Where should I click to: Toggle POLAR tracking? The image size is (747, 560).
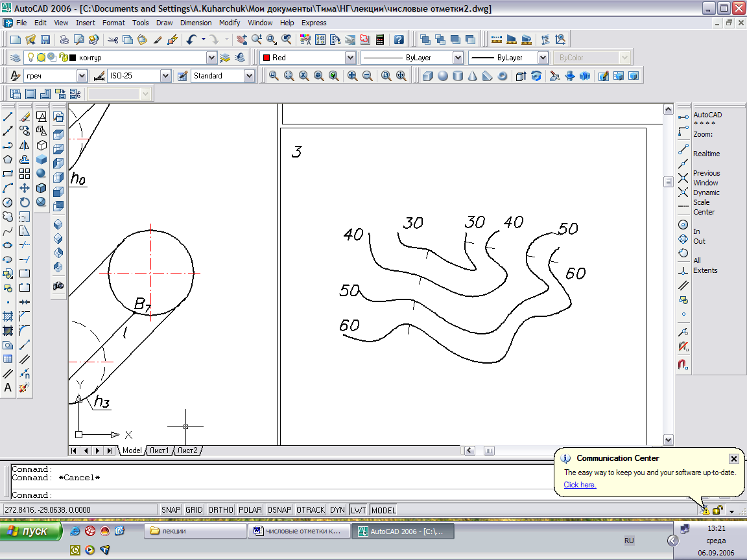point(250,510)
